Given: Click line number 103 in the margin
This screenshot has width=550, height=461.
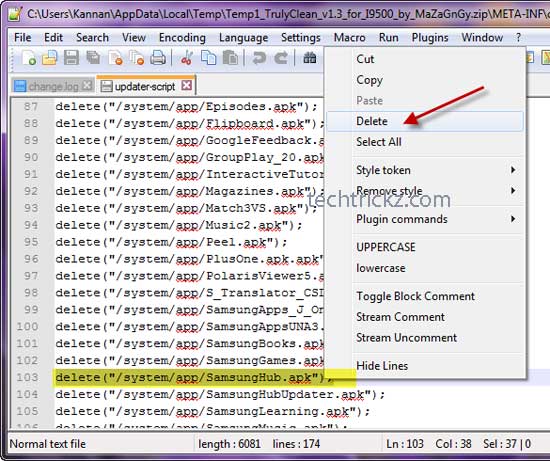Looking at the screenshot, I should [x=27, y=378].
